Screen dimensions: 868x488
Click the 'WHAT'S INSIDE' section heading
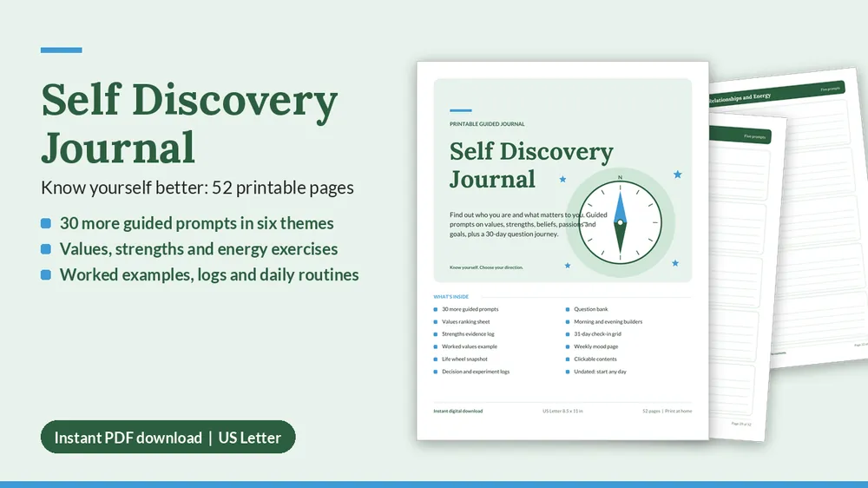pyautogui.click(x=450, y=297)
